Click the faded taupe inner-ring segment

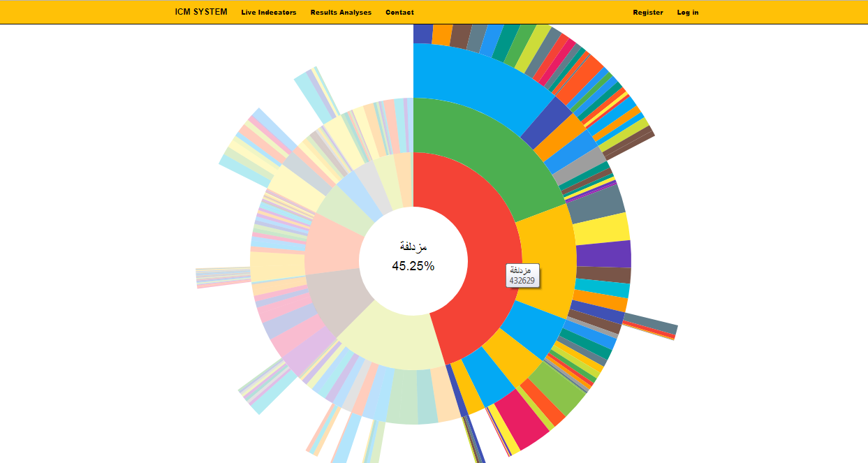click(339, 304)
